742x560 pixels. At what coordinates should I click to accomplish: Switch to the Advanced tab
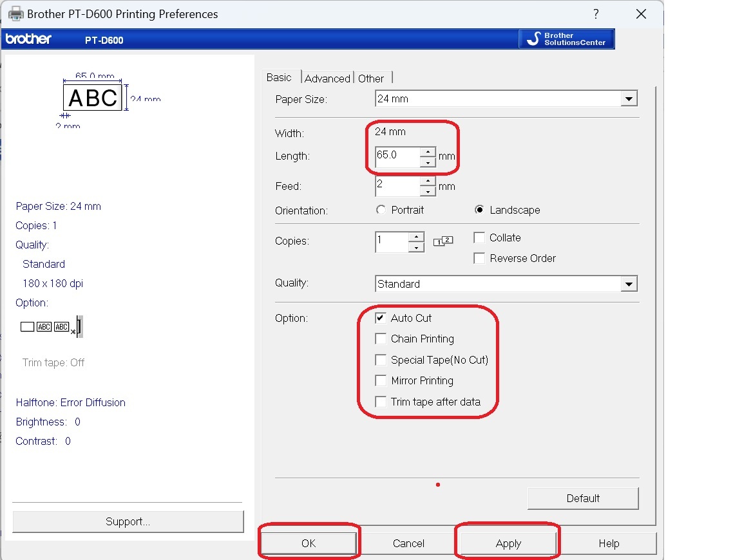click(327, 79)
